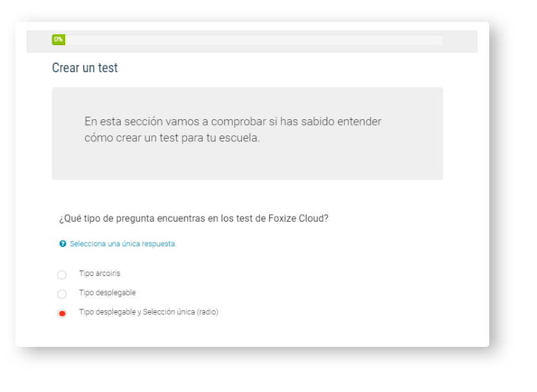This screenshot has height=392, width=537.
Task: Click the blue question-mark help icon
Action: pyautogui.click(x=63, y=244)
